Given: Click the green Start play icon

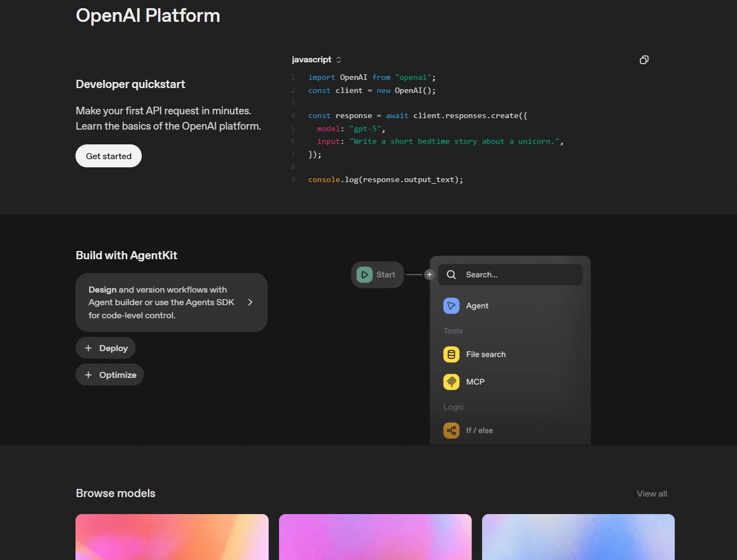Looking at the screenshot, I should point(364,275).
